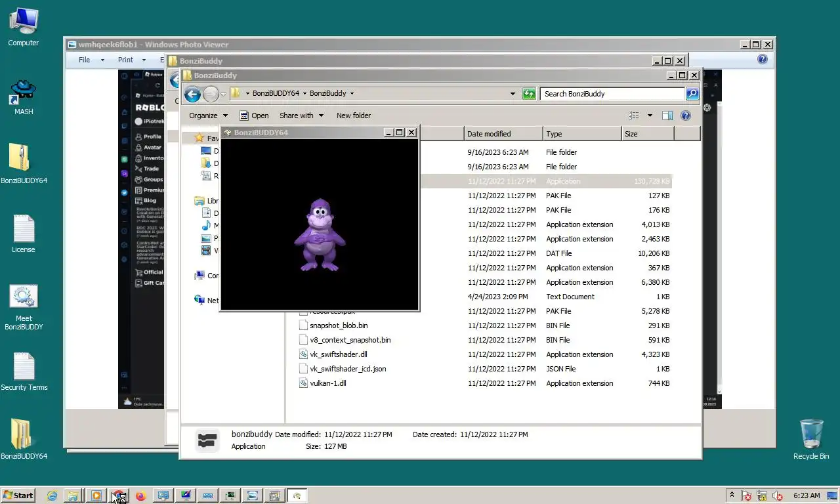840x504 pixels.
Task: Sort by Date modified column header
Action: 503,134
